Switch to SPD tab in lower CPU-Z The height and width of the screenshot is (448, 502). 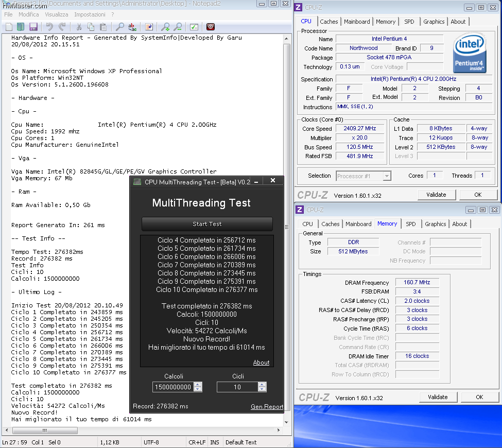[x=411, y=224]
